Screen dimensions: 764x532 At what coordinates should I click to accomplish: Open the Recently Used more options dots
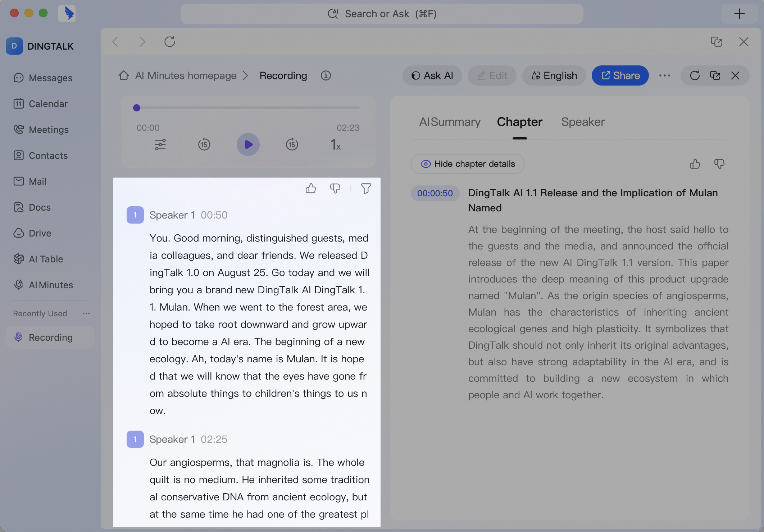pyautogui.click(x=86, y=313)
